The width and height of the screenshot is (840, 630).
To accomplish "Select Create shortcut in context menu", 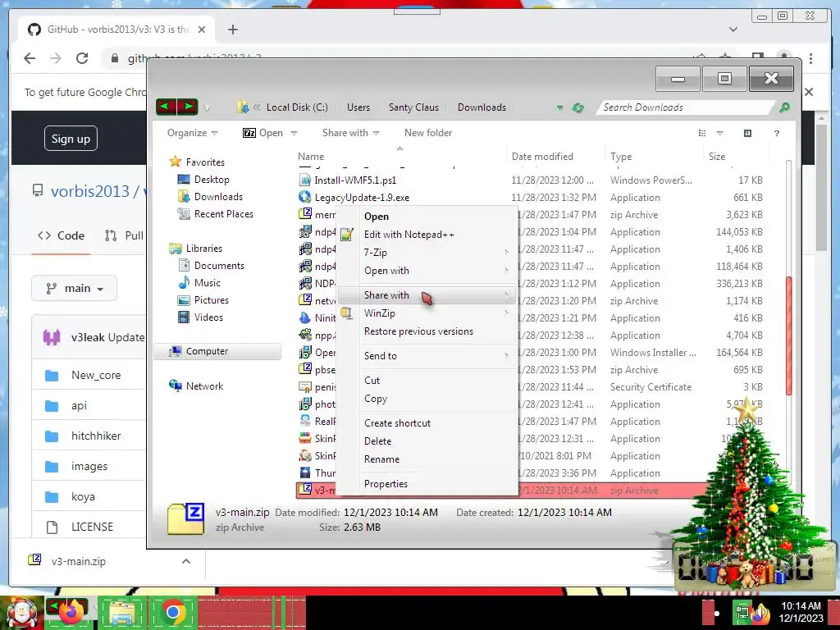I will [x=427, y=423].
